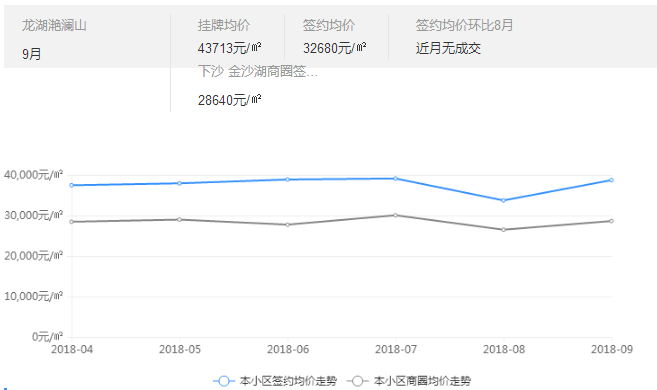Image resolution: width=657 pixels, height=390 pixels.
Task: Select blue line data point at 2018-04
Action: (x=72, y=185)
